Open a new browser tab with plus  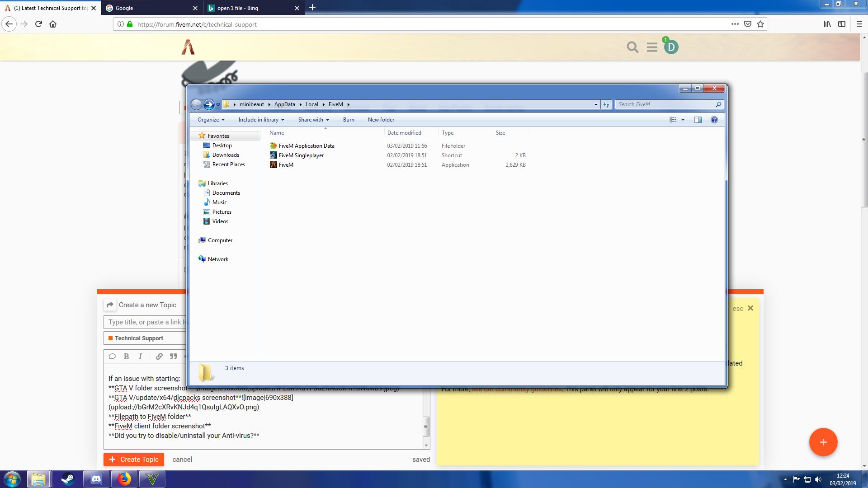[x=312, y=7]
